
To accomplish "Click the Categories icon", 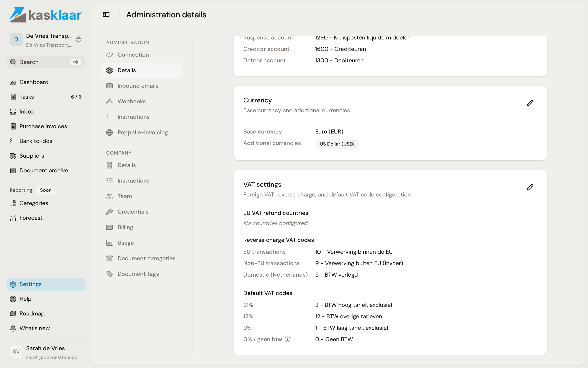I will [13, 203].
